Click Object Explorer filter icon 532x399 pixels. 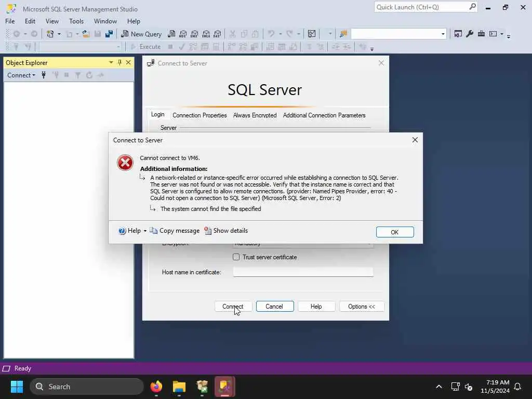[78, 75]
